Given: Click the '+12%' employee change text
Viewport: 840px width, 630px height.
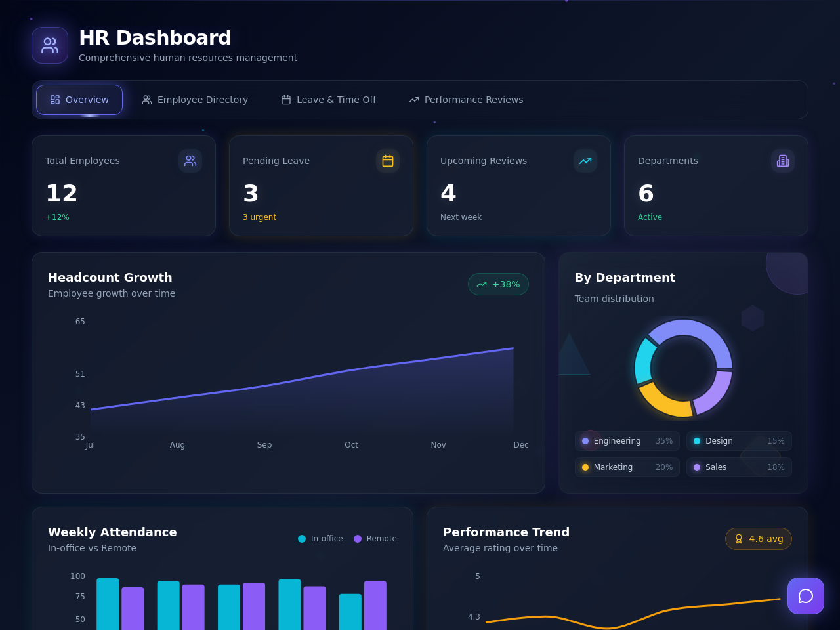Looking at the screenshot, I should (57, 217).
